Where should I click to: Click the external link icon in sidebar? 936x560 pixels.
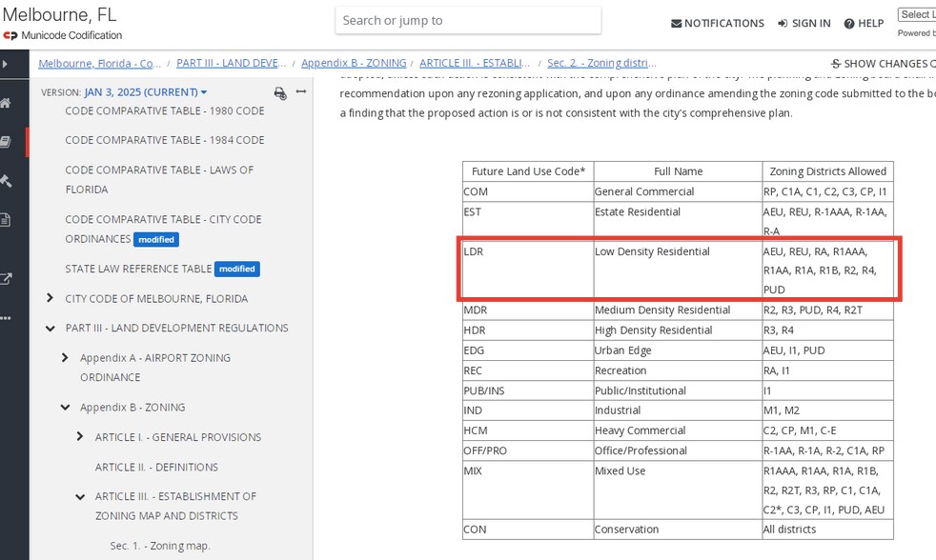6,279
